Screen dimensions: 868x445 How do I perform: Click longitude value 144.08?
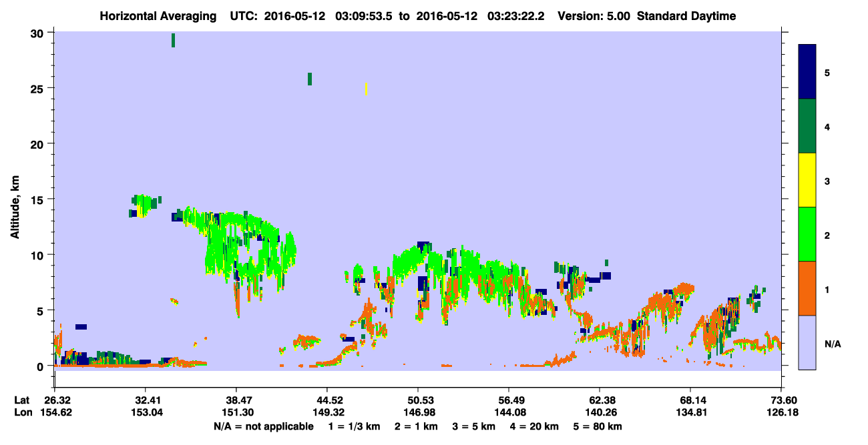click(x=509, y=412)
